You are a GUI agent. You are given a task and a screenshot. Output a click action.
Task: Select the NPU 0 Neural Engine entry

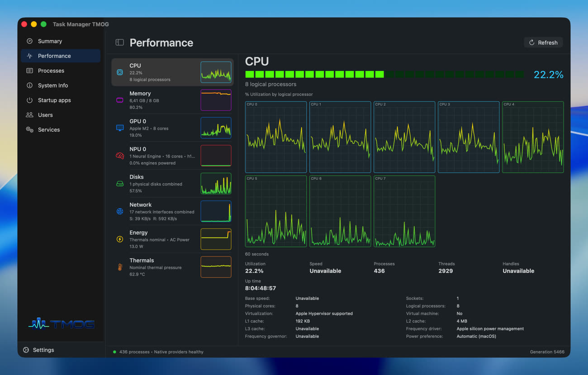pos(172,156)
